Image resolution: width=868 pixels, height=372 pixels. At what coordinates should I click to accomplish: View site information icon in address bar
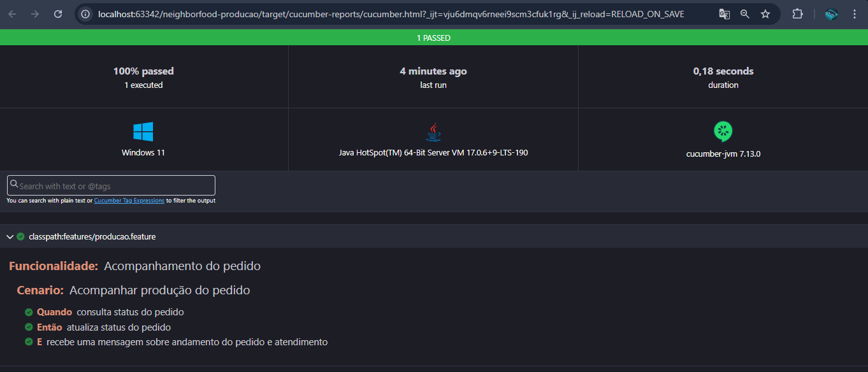pos(85,14)
